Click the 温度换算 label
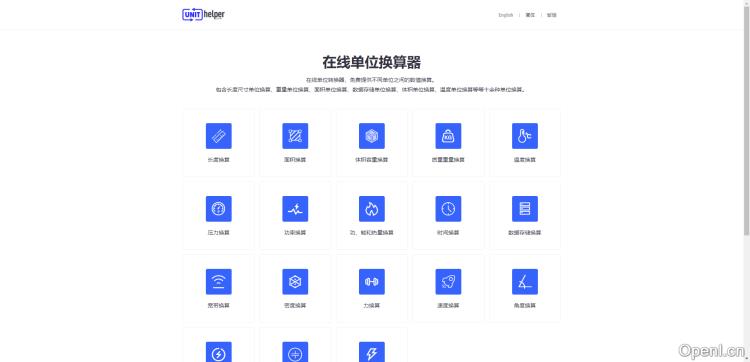 pyautogui.click(x=525, y=160)
